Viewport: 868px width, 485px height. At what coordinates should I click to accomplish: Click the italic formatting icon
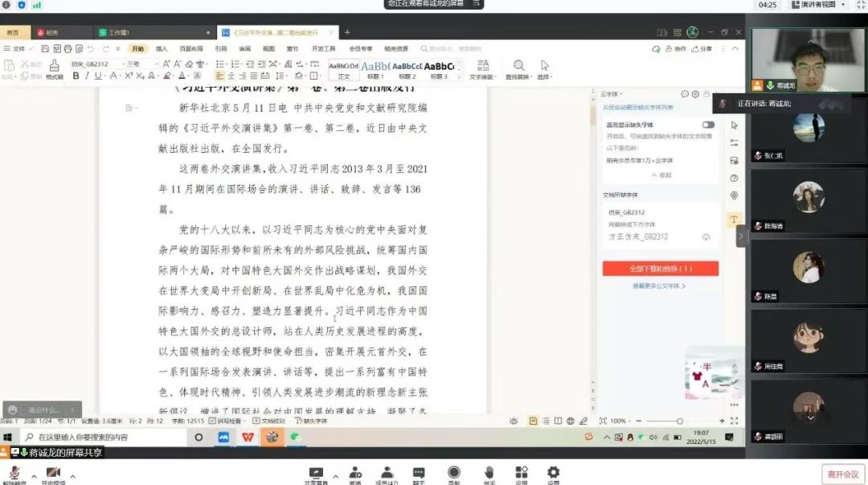tap(87, 76)
